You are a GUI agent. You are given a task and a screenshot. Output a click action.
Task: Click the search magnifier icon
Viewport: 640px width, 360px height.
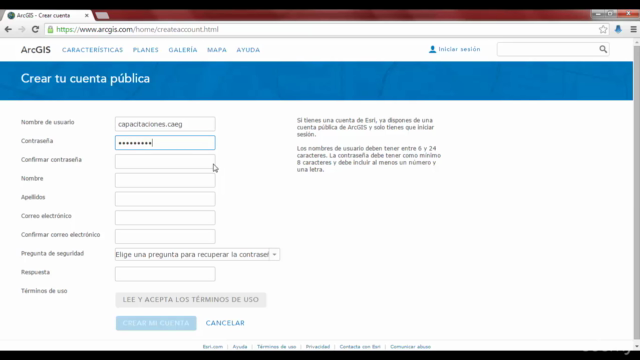click(x=603, y=49)
